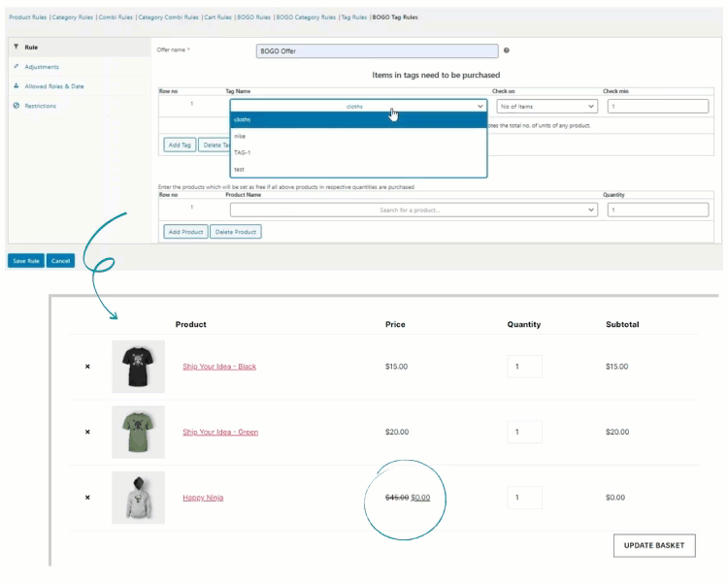Click the Restrictions ban icon

click(x=17, y=106)
